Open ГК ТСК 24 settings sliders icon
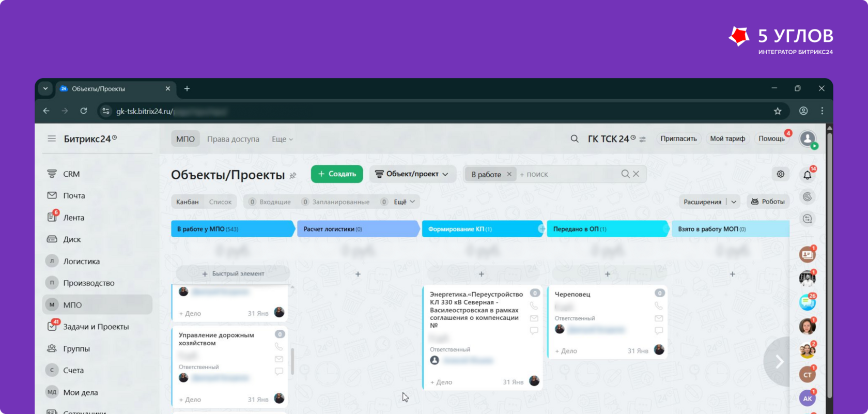This screenshot has width=868, height=414. pos(643,140)
